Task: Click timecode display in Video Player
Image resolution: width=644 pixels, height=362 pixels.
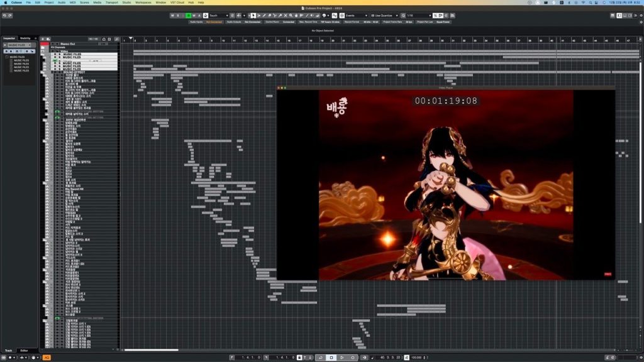Action: (x=446, y=101)
